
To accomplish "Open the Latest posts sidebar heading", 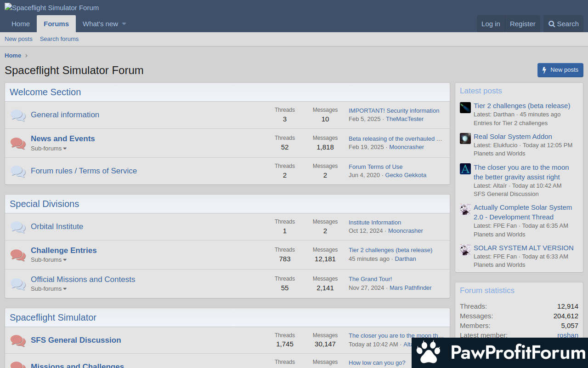I will 481,91.
